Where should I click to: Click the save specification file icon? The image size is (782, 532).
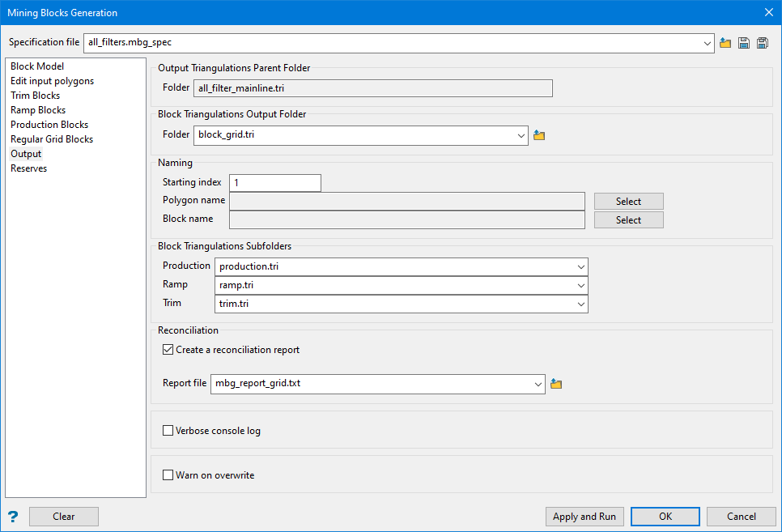pos(744,43)
